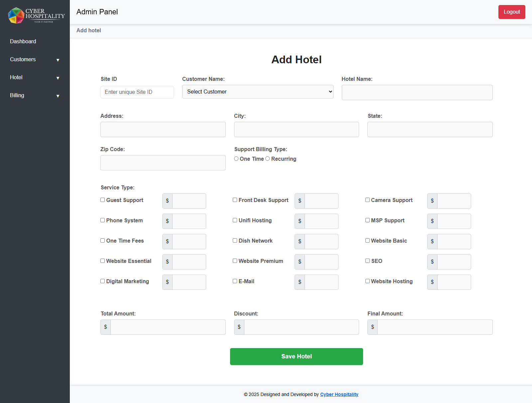Screen dimensions: 532x403
Task: Toggle the SEO checkbox
Action: (367, 261)
